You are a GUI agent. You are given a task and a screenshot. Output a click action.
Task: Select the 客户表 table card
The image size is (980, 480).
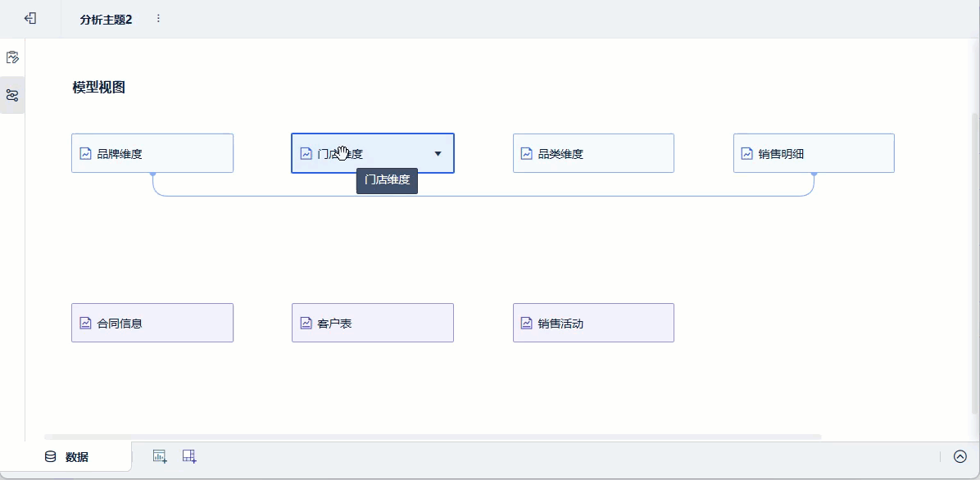pos(373,322)
